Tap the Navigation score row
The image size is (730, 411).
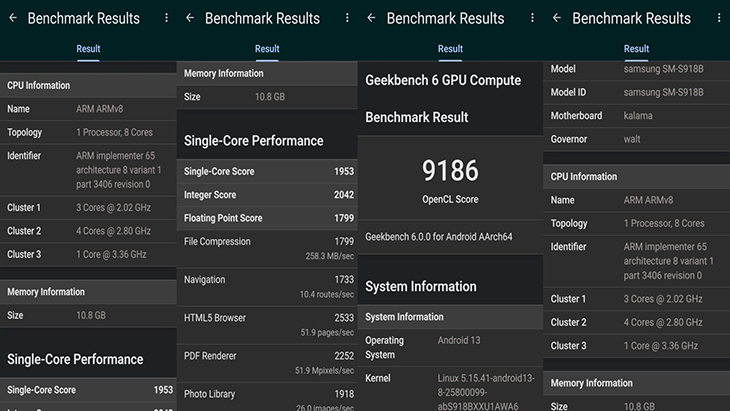(267, 287)
